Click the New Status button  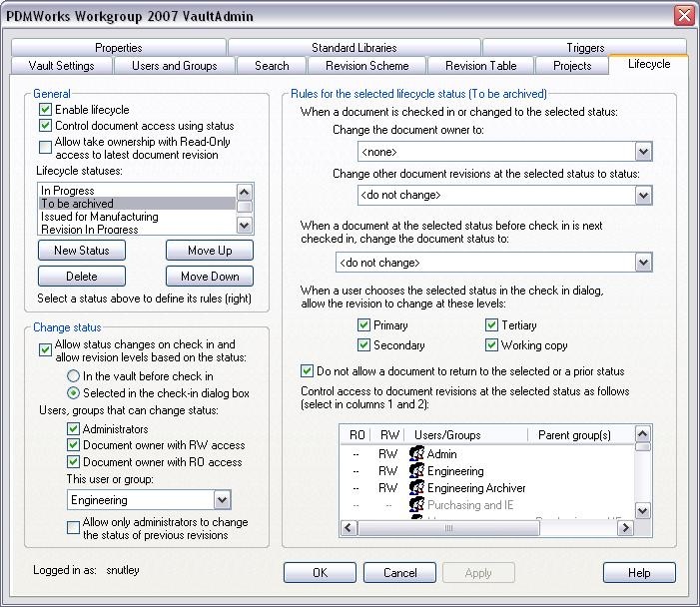(82, 251)
